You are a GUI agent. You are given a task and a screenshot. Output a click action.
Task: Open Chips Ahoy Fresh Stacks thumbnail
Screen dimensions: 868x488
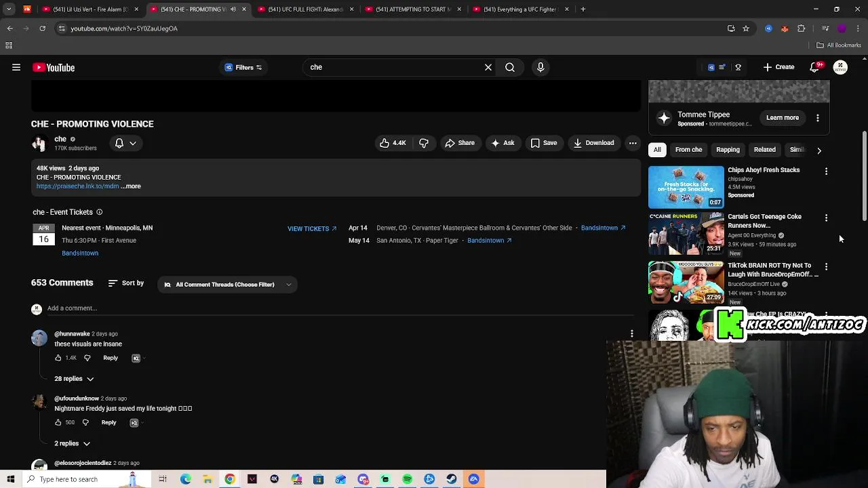[x=686, y=187]
